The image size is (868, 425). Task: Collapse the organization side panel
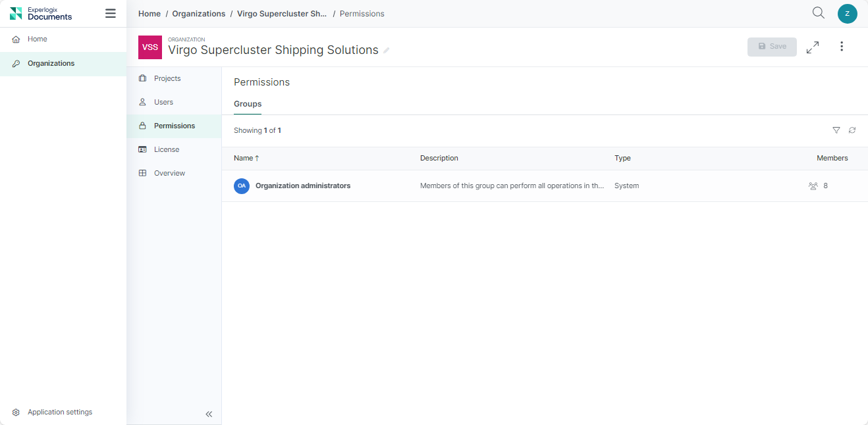click(209, 414)
